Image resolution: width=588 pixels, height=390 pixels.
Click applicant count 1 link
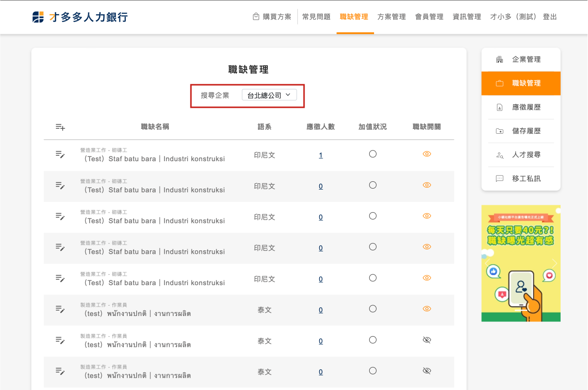tap(321, 155)
